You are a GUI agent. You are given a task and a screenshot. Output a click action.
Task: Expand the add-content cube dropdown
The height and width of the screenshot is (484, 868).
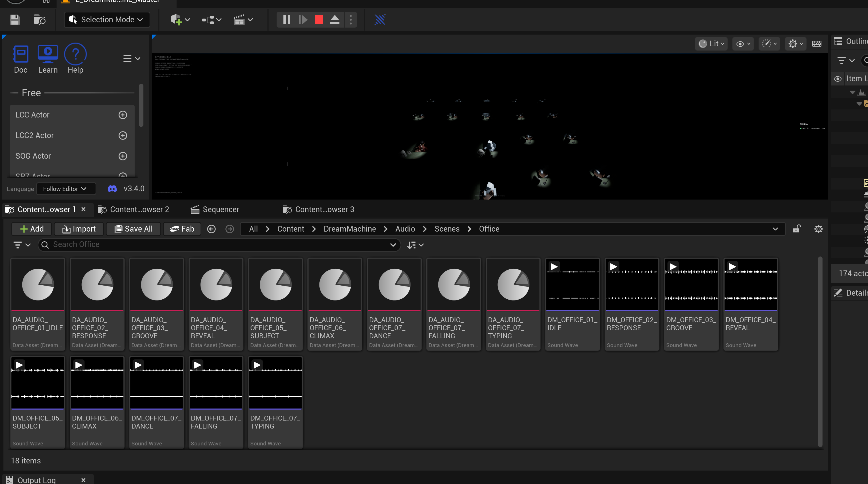[x=180, y=19]
